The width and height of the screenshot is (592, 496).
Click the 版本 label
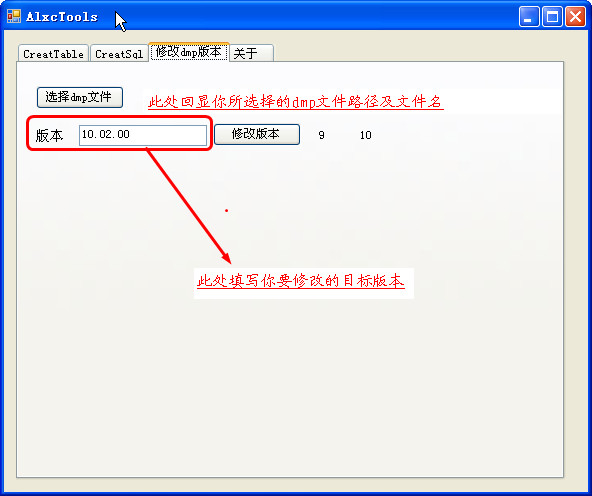click(x=49, y=136)
